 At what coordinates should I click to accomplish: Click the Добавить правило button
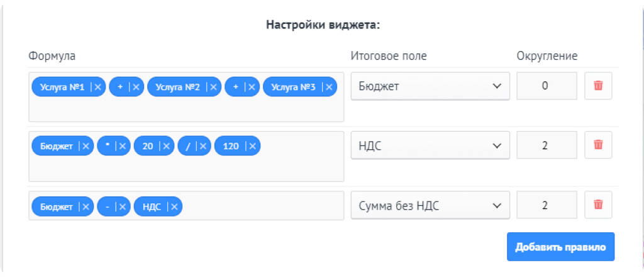coord(560,247)
